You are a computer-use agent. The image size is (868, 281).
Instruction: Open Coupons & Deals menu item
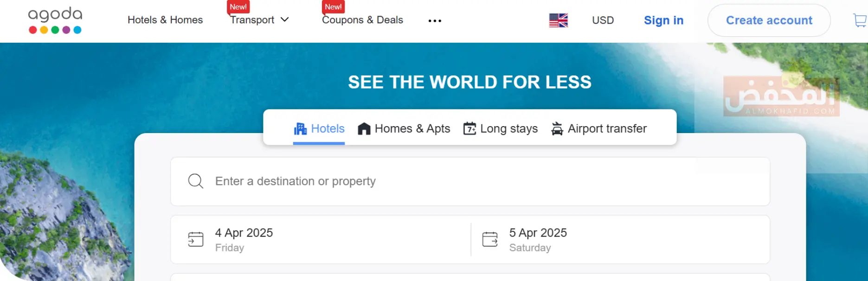pyautogui.click(x=362, y=20)
